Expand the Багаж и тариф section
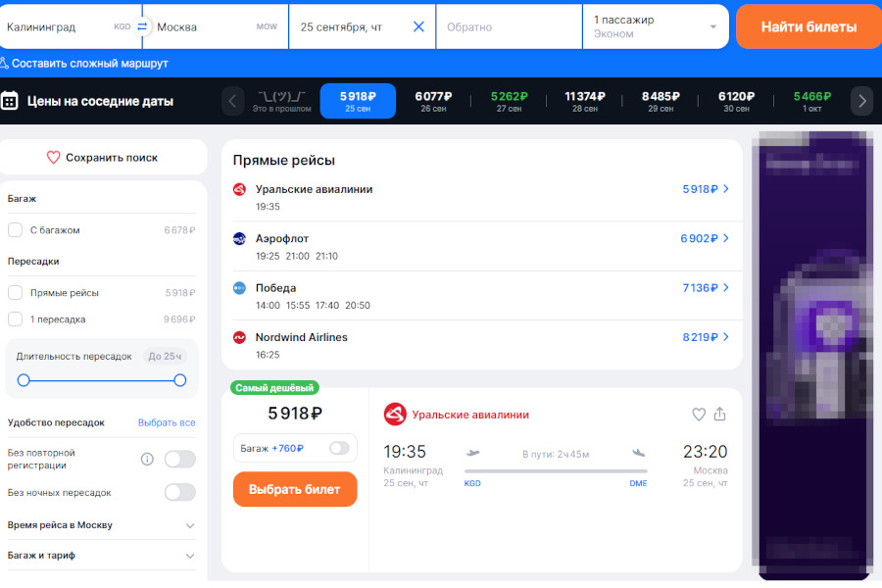The width and height of the screenshot is (882, 588). 189,556
